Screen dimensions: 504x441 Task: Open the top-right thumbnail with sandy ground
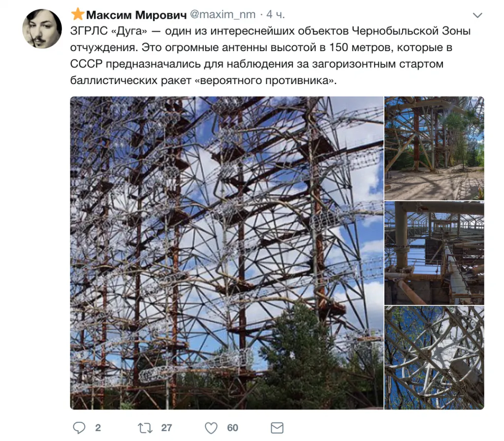[x=434, y=148]
